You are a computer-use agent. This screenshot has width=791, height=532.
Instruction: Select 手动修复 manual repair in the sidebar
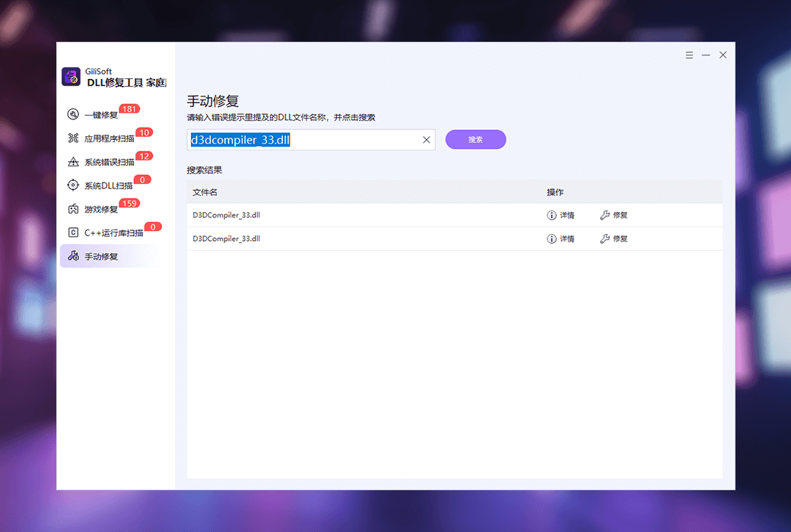point(111,256)
